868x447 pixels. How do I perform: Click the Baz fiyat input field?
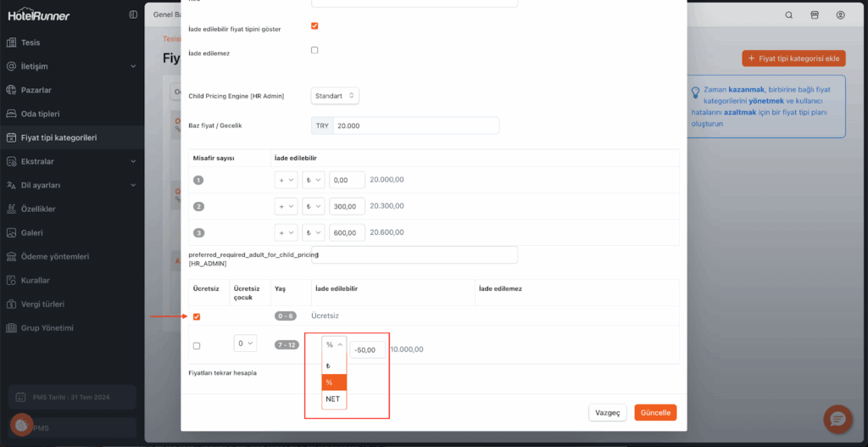click(415, 126)
